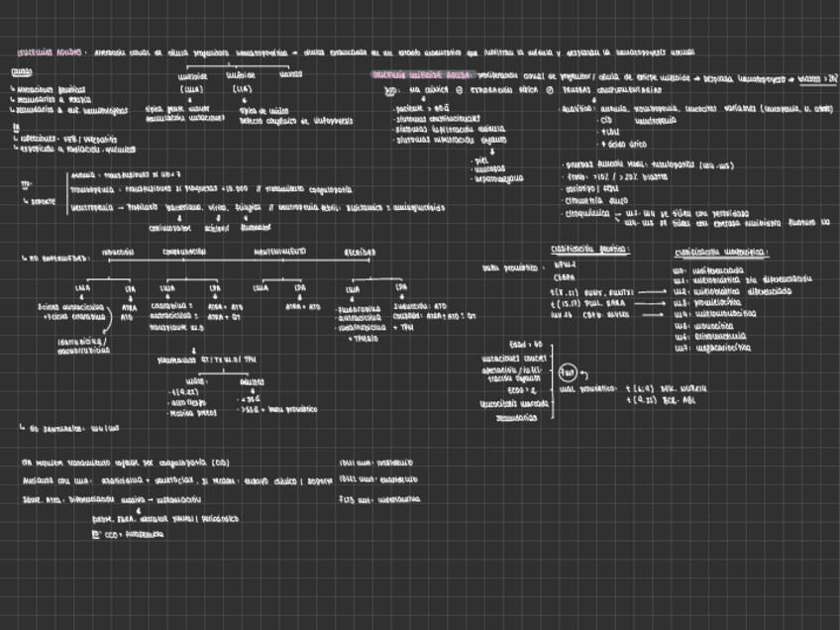840x630 pixels.
Task: Click the 'Citoquímica' line in complementary tests
Action: pos(586,213)
